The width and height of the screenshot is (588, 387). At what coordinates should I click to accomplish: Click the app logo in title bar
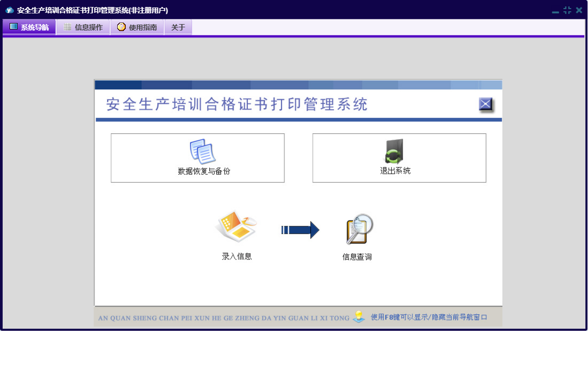(x=10, y=10)
